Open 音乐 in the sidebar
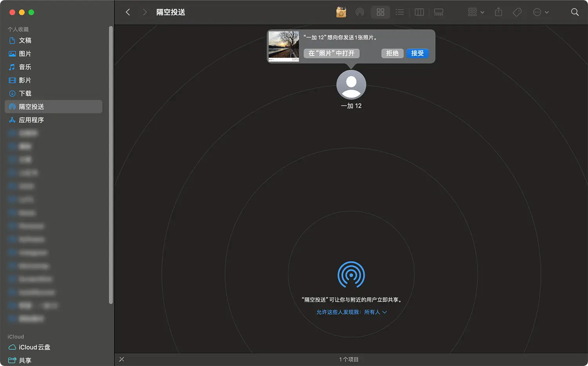 (x=53, y=67)
